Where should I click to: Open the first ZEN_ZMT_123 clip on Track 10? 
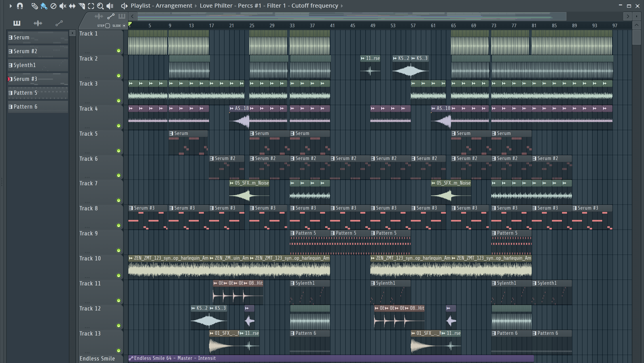click(169, 267)
